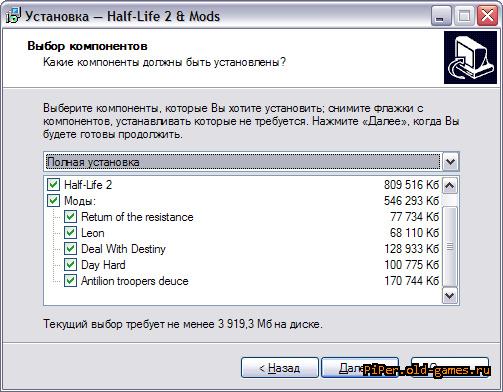The image size is (503, 392).
Task: Select the Leon list entry label
Action: pos(93,233)
